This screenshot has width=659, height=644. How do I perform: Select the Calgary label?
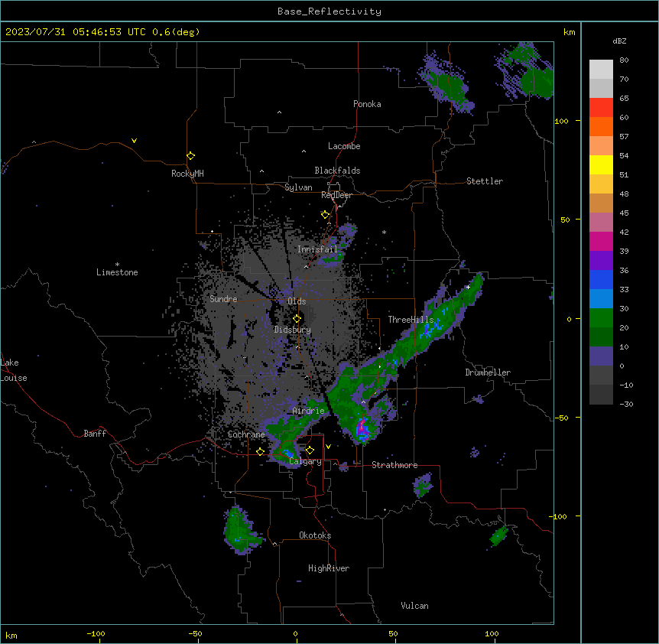(x=306, y=461)
